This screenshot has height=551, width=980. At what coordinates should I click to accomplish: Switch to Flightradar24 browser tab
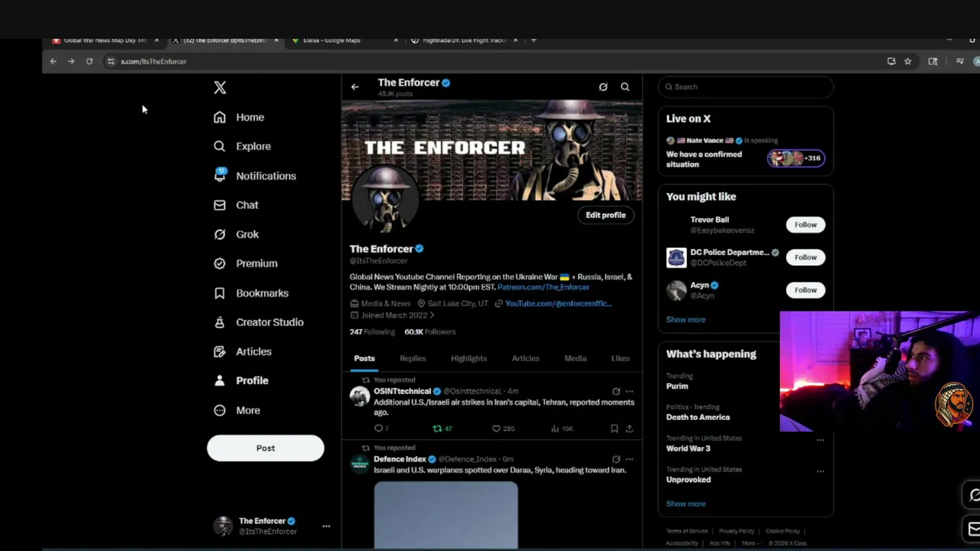pos(464,40)
